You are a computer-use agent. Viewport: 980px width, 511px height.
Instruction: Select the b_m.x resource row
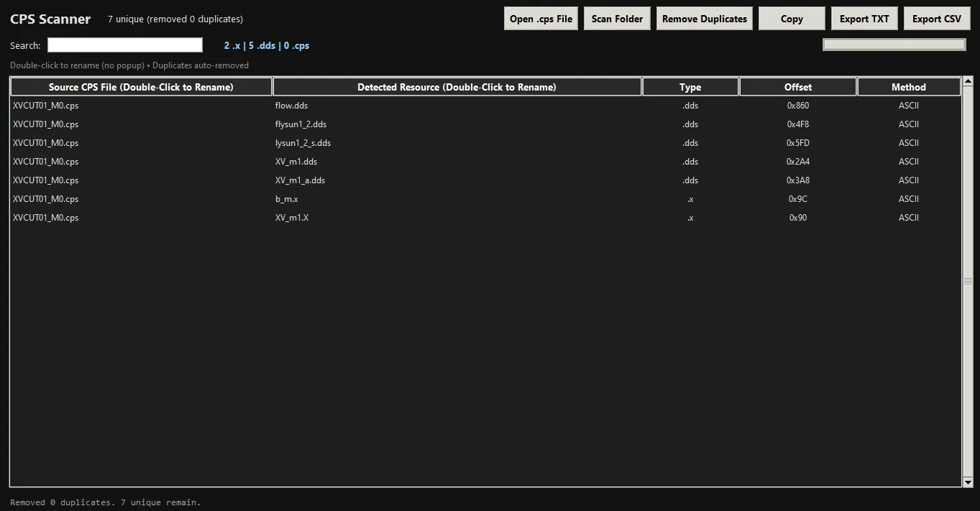click(485, 199)
